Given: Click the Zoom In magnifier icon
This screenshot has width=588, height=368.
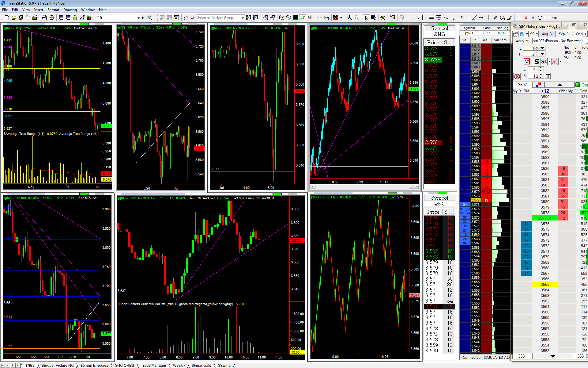Looking at the screenshot, I should [350, 18].
